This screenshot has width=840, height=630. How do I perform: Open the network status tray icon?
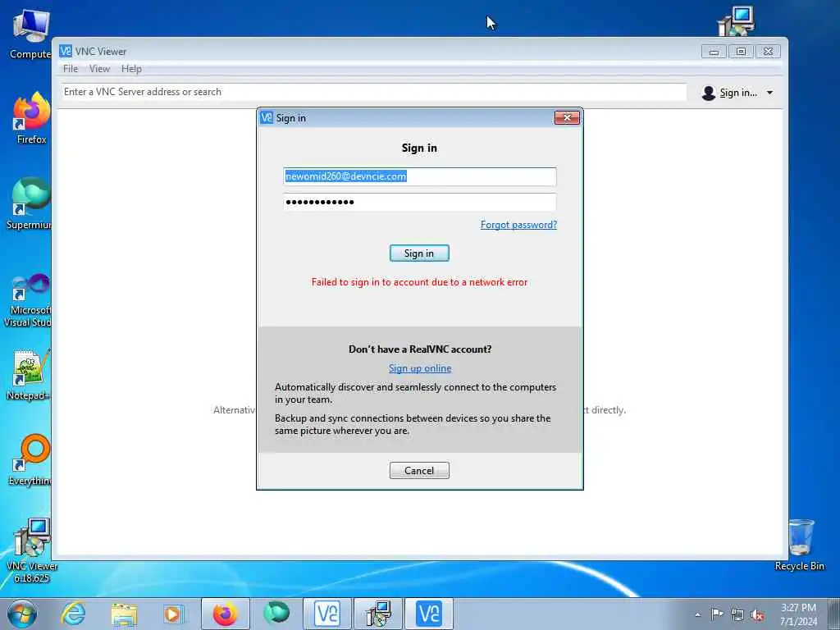pos(737,614)
